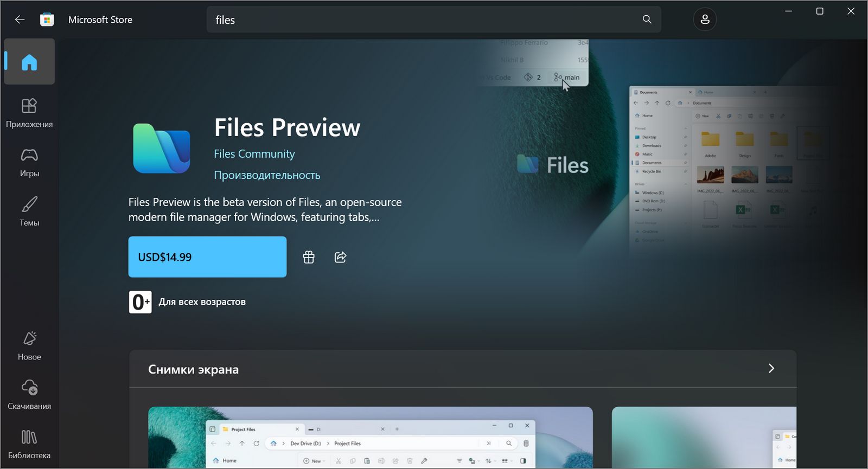Viewport: 868px width, 469px height.
Task: Open Скачивания downloads page
Action: tap(29, 395)
